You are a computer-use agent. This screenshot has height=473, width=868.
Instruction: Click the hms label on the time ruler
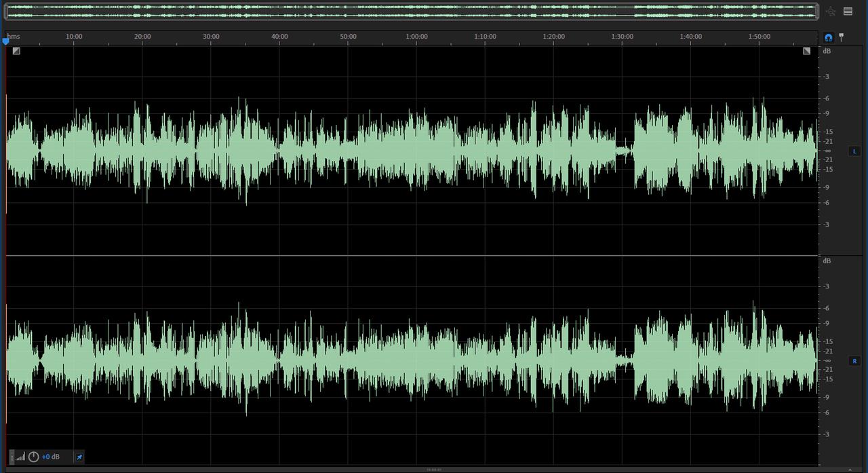click(x=14, y=37)
